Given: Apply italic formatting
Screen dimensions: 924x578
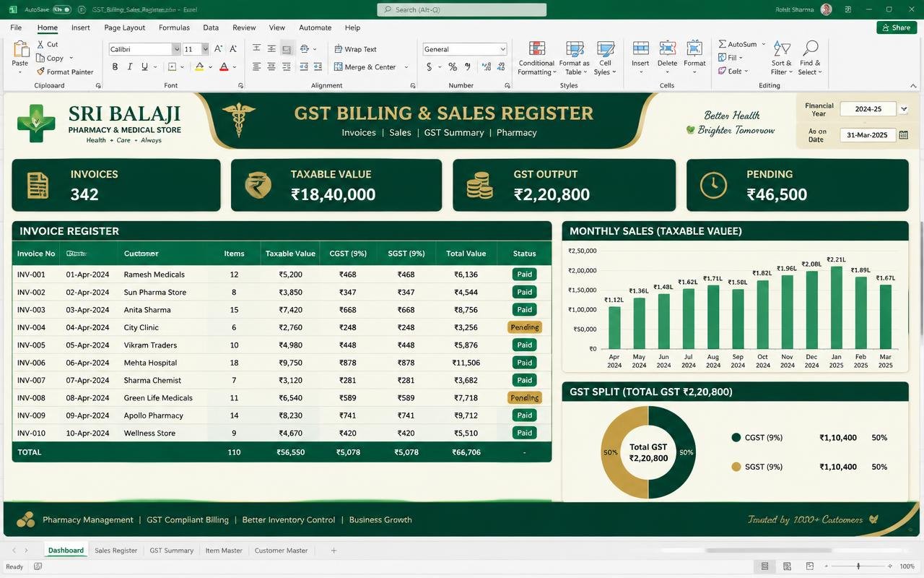Looking at the screenshot, I should [130, 66].
